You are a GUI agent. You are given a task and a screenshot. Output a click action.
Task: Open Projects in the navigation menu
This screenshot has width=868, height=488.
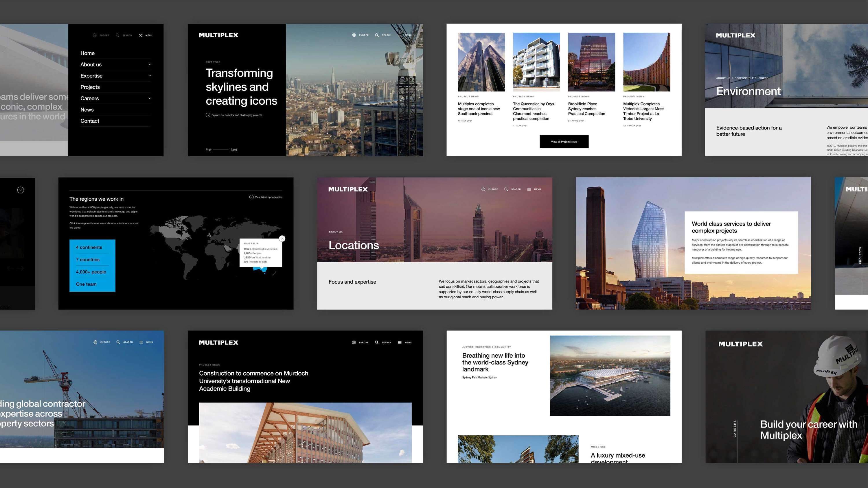(90, 87)
